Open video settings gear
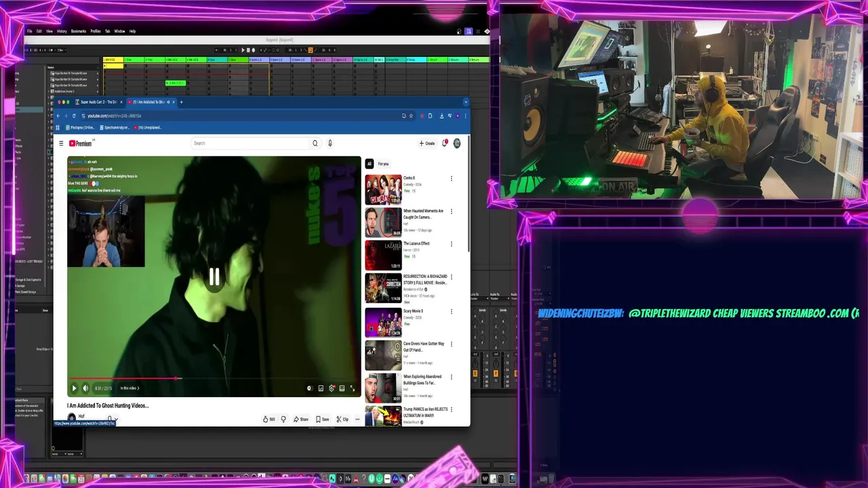This screenshot has height=488, width=868. pos(332,388)
